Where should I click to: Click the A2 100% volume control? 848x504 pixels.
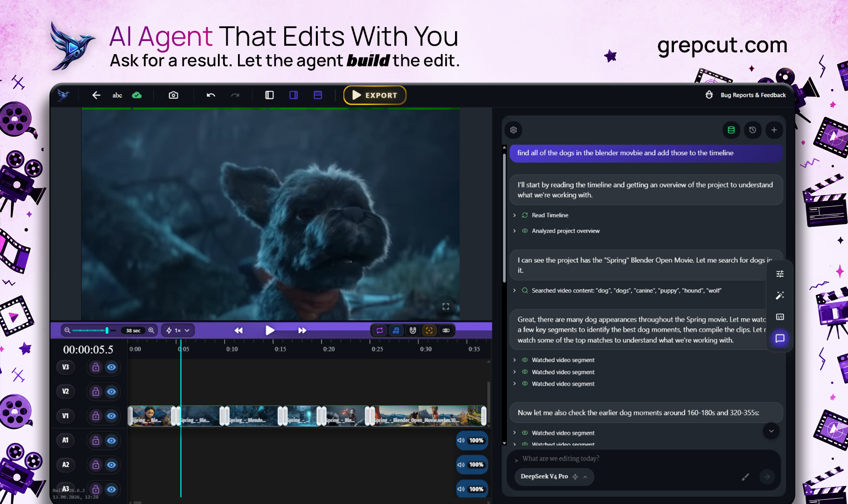pos(471,465)
